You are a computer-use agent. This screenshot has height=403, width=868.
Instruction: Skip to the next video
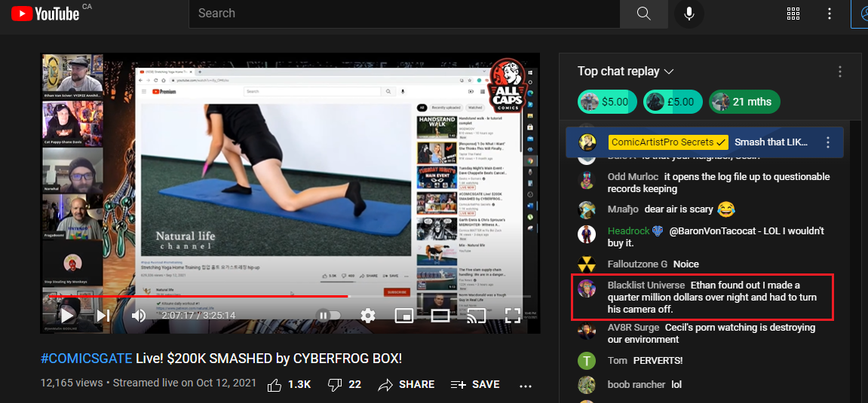pos(103,316)
